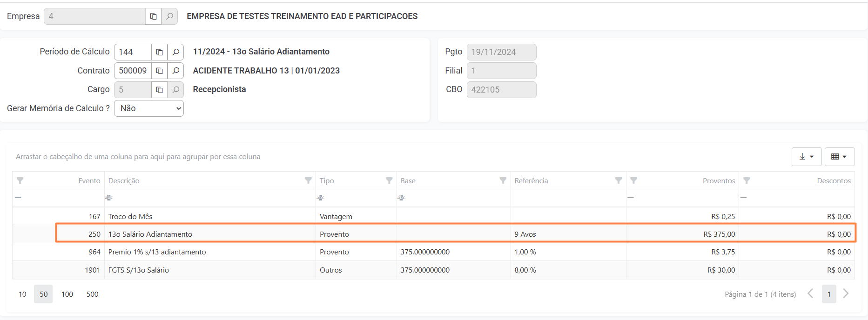868x320 pixels.
Task: Go to next page arrow
Action: click(x=846, y=293)
